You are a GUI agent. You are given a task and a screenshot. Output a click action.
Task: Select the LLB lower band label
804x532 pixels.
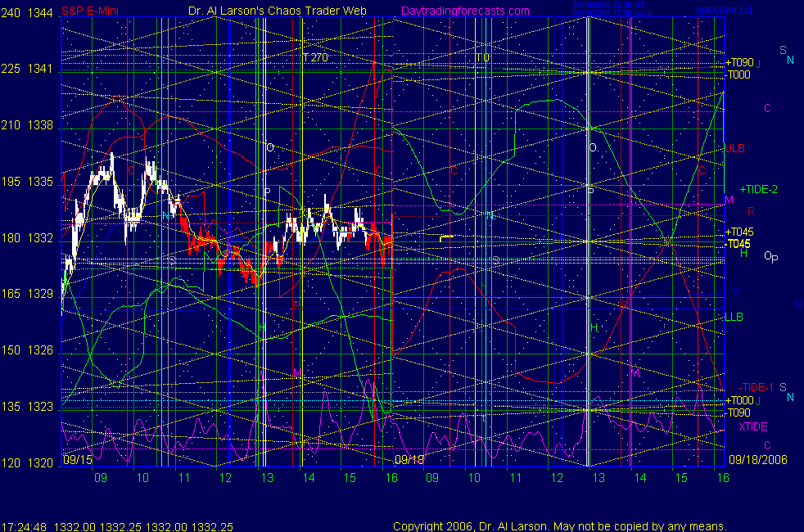(734, 317)
